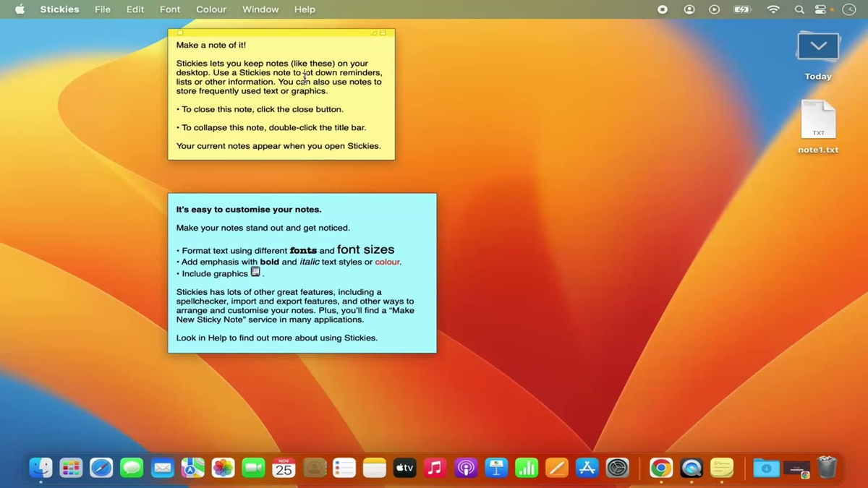Open Mail from the Dock

(x=163, y=468)
